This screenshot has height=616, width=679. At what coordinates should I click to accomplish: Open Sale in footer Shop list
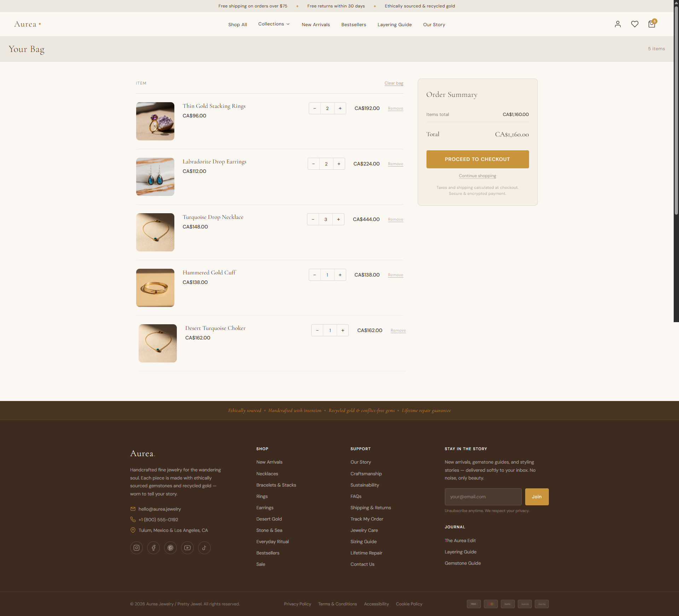click(x=261, y=564)
